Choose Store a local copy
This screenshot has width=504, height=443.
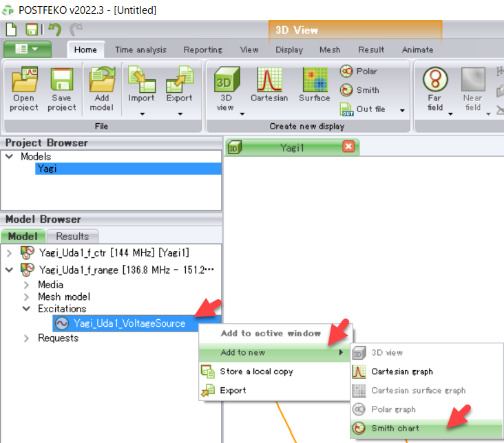pos(274,371)
